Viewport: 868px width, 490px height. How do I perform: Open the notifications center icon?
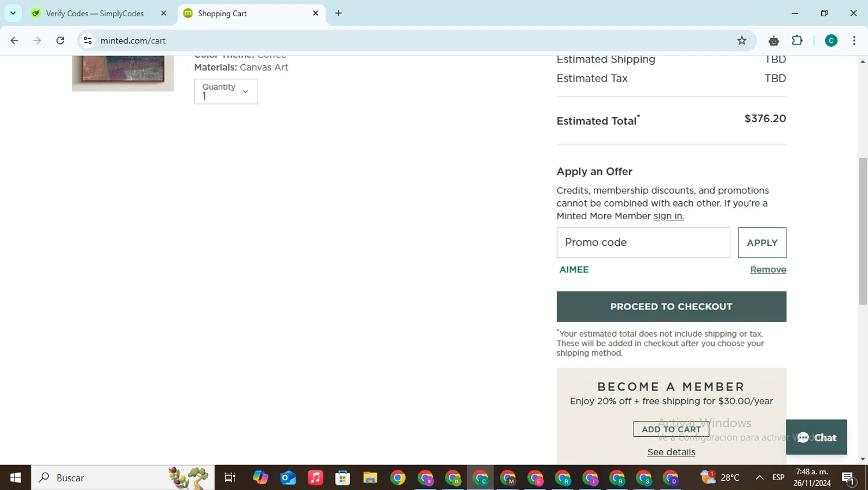849,478
